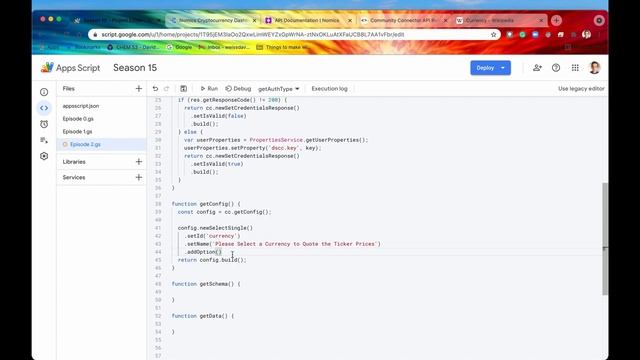This screenshot has height=360, width=640.
Task: Share project with add-person icon
Action: 537,68
